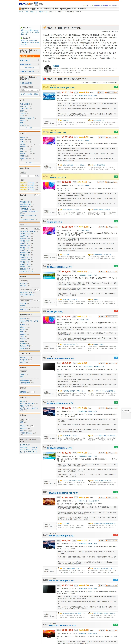Select 人気売れ筋ランキング tab in sidebar
This screenshot has height=644, width=138.
click(30, 56)
